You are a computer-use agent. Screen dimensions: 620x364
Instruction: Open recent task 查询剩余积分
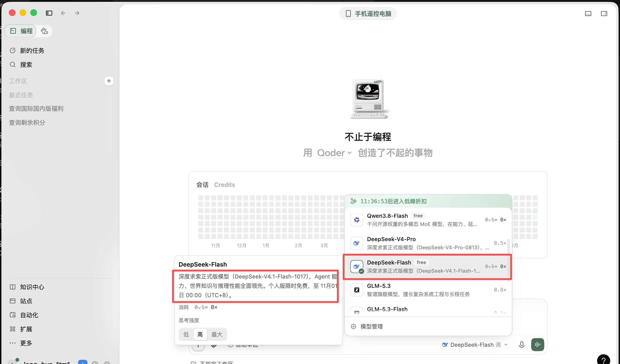point(27,122)
